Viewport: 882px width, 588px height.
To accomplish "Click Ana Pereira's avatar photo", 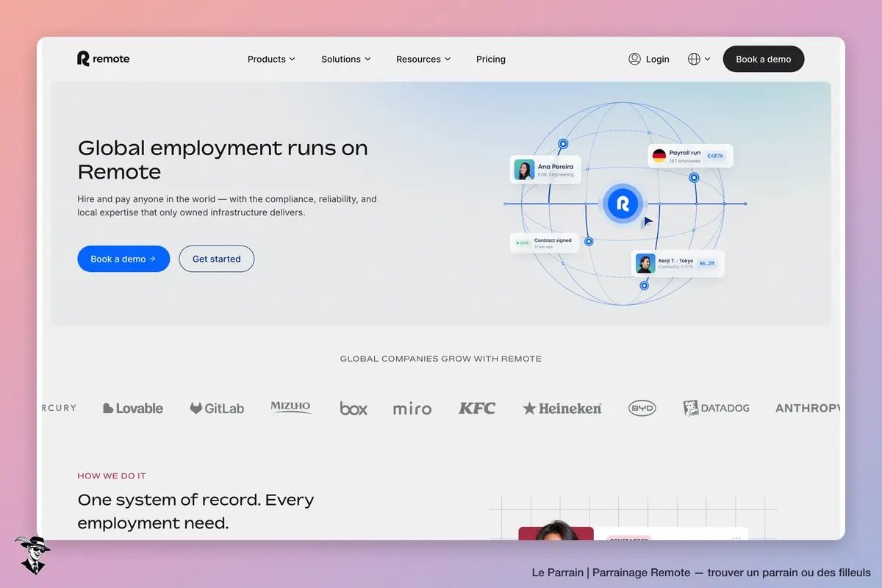I will click(524, 170).
